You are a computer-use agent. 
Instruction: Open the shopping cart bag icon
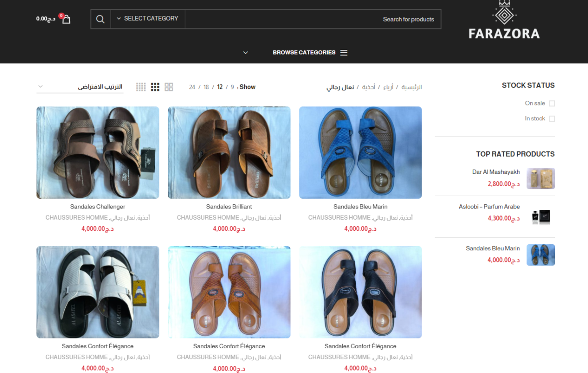pyautogui.click(x=66, y=19)
